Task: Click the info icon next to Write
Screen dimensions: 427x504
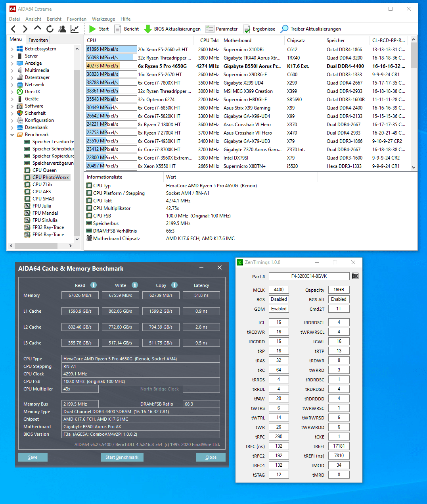Action: click(135, 285)
